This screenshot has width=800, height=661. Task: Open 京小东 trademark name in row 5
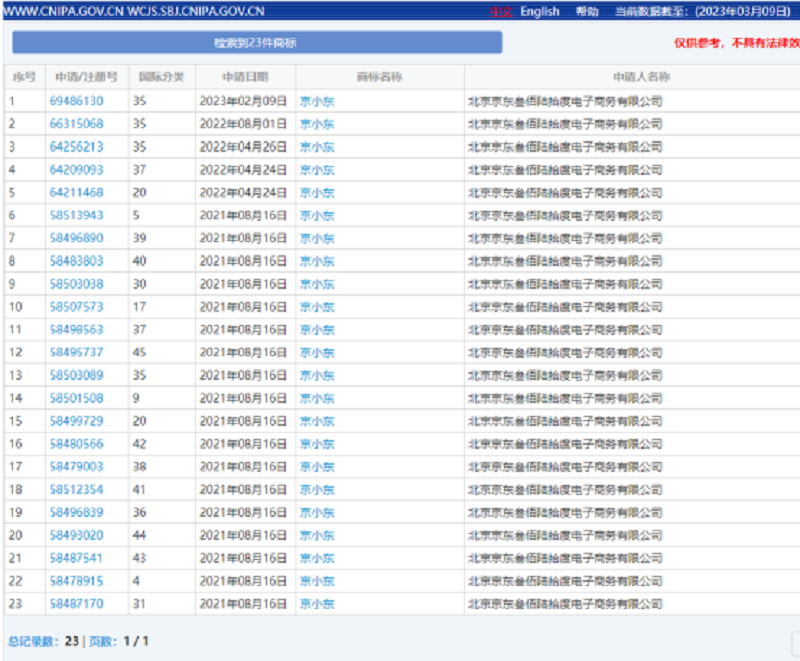pos(317,192)
